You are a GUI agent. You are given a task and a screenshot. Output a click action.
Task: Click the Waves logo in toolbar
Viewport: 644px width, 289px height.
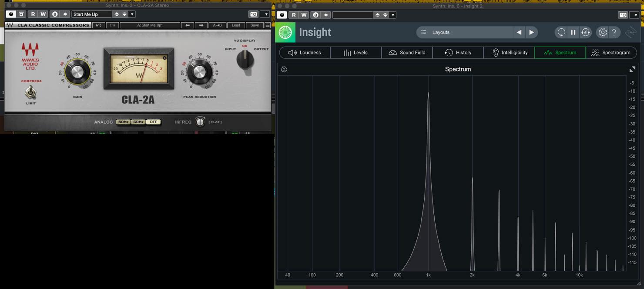click(x=10, y=25)
